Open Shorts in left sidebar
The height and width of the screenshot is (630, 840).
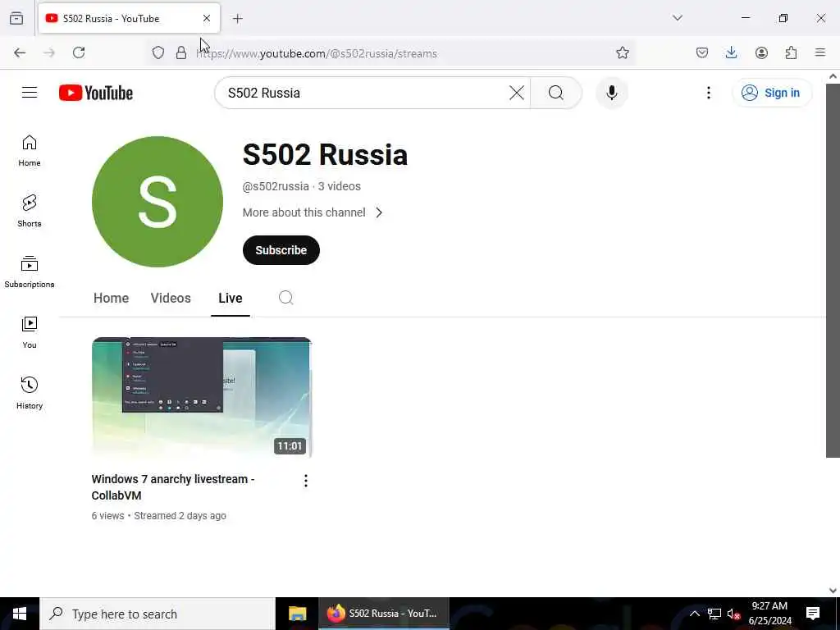pyautogui.click(x=30, y=211)
